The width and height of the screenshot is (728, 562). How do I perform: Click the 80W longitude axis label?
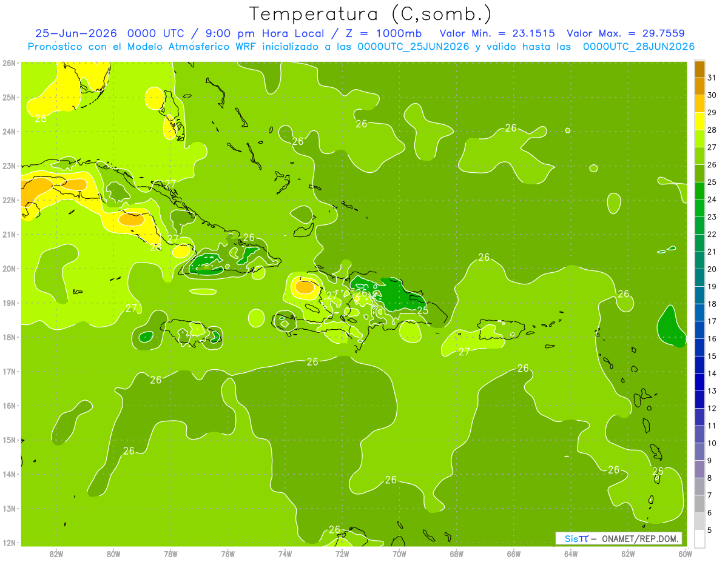[113, 554]
